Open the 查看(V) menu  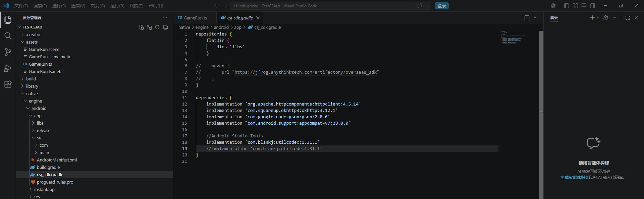(78, 6)
